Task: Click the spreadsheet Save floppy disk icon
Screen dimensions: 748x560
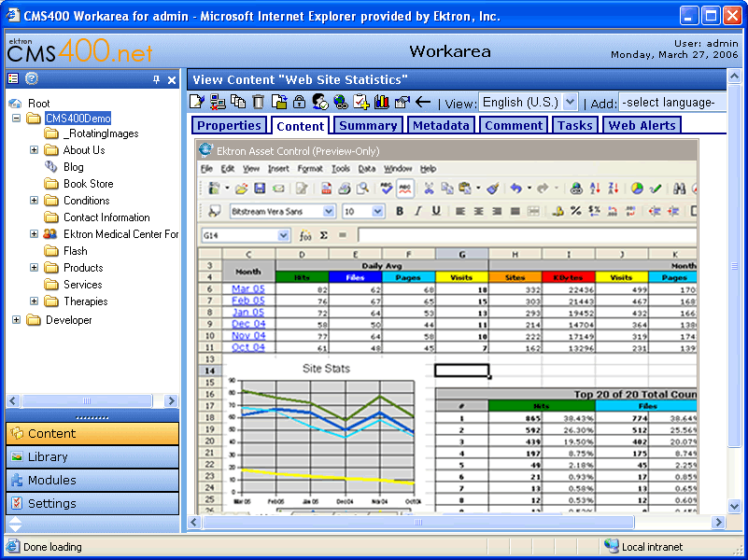Action: pyautogui.click(x=260, y=189)
